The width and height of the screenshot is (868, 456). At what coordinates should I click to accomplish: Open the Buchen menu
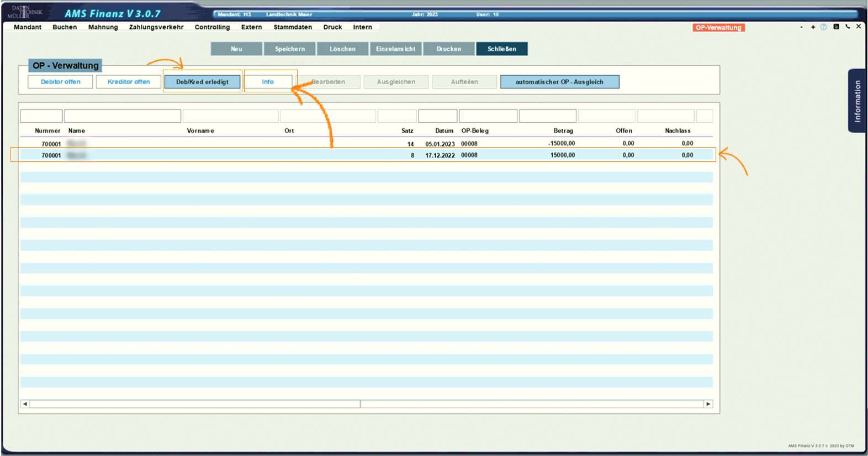[65, 27]
